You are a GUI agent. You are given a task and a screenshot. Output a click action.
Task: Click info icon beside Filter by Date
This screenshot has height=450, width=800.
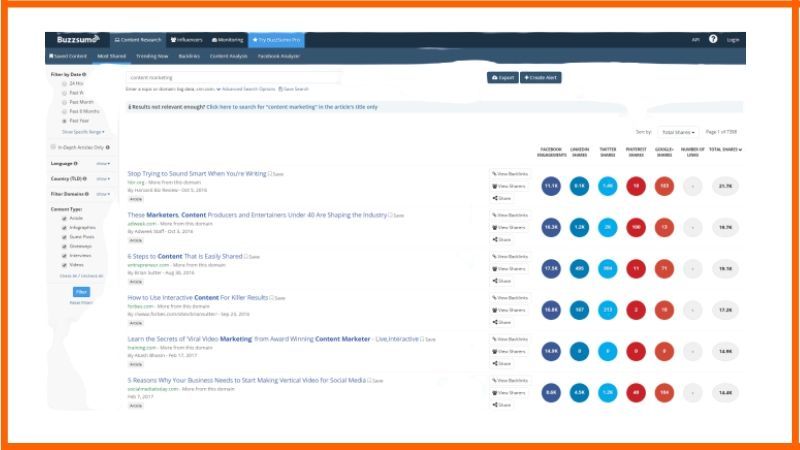click(84, 74)
